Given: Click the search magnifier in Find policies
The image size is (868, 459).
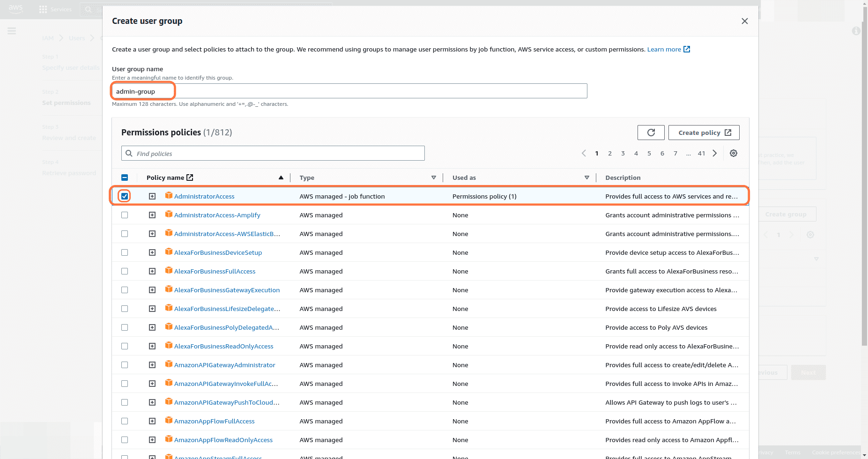Looking at the screenshot, I should (129, 153).
